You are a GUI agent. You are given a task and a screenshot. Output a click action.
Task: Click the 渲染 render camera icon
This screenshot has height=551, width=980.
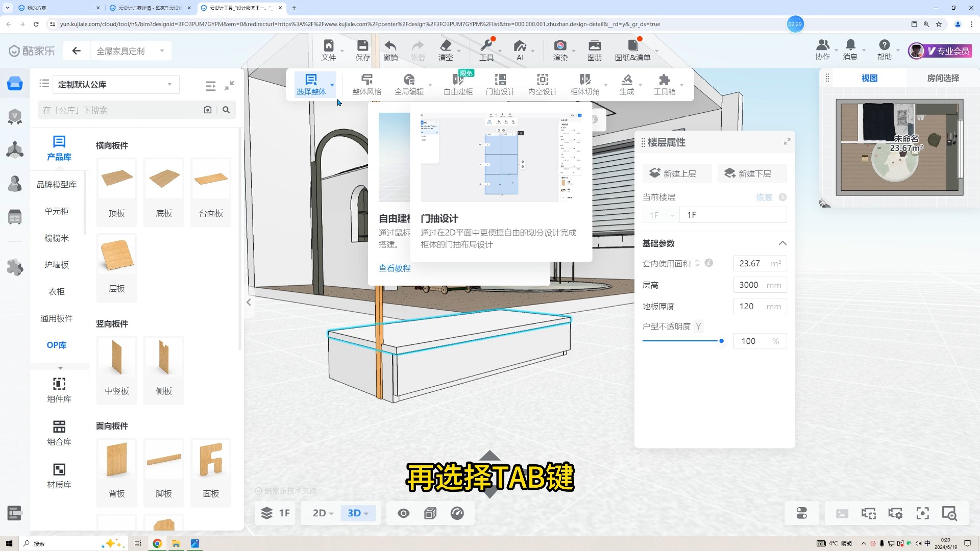click(560, 46)
